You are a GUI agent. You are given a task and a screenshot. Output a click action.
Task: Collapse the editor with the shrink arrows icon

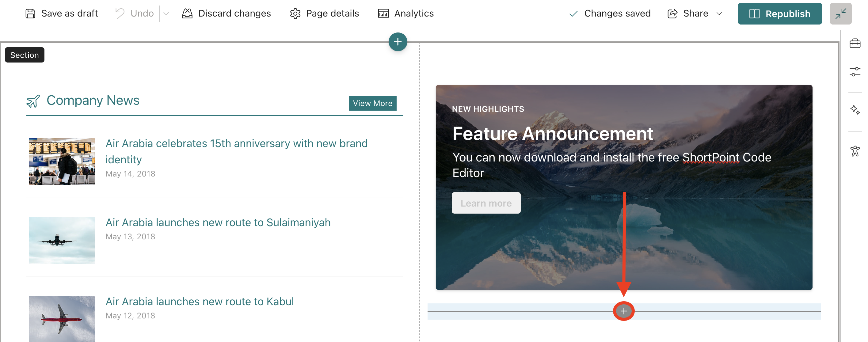click(x=840, y=14)
